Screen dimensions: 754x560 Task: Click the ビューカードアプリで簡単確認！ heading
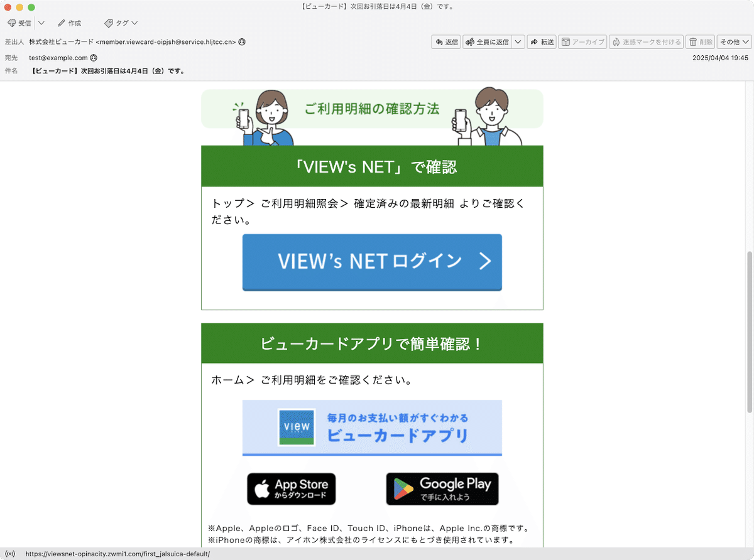pyautogui.click(x=372, y=343)
